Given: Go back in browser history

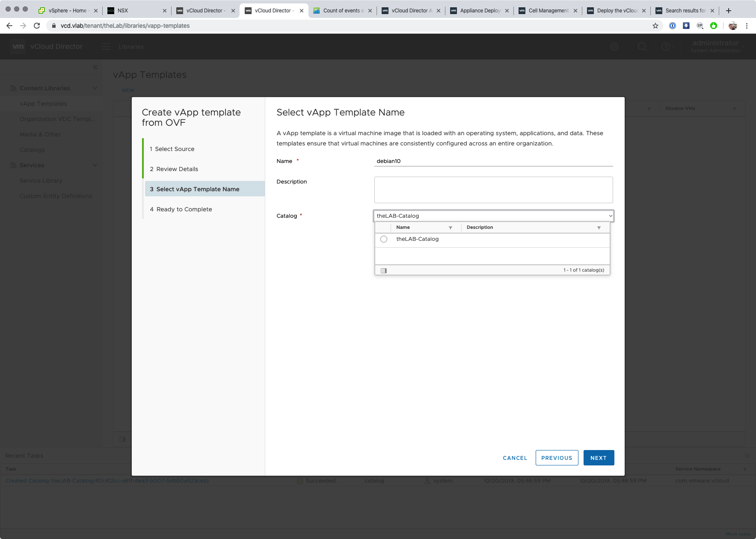Looking at the screenshot, I should 9,26.
